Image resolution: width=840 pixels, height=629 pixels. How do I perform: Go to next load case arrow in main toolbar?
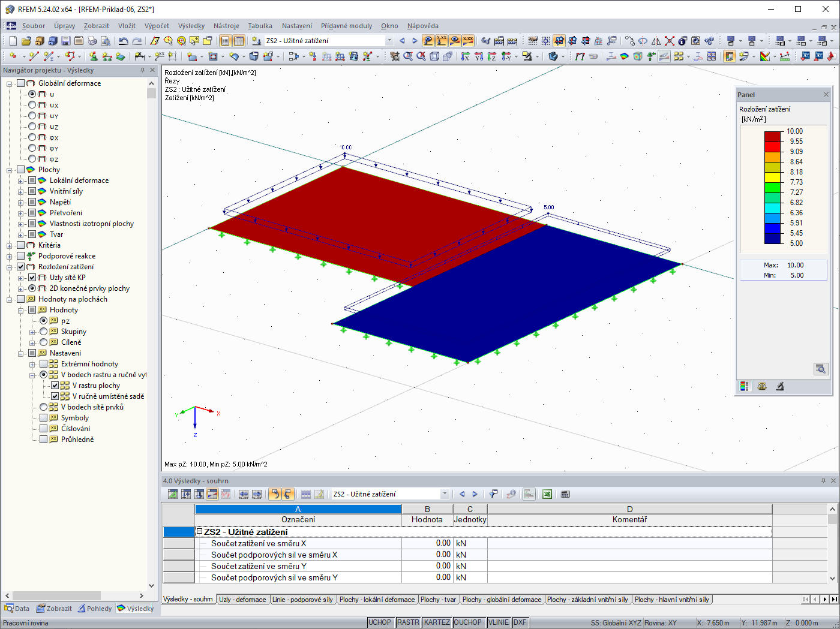[415, 41]
